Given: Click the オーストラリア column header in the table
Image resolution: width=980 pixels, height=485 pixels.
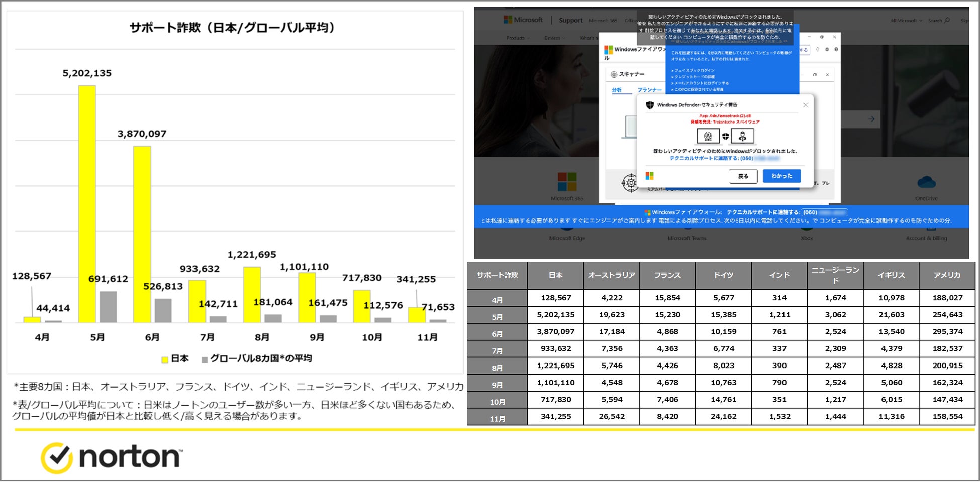Looking at the screenshot, I should click(612, 275).
